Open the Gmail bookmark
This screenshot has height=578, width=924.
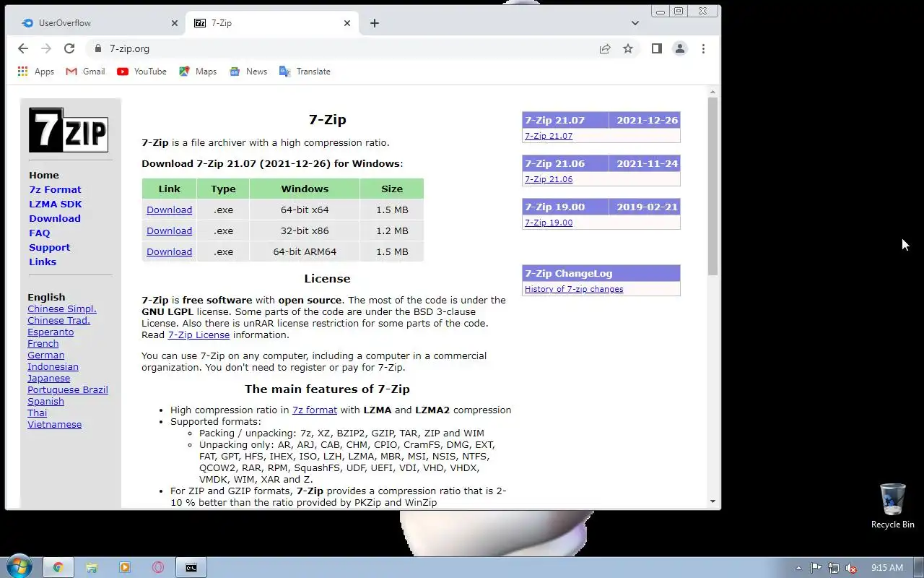tap(85, 72)
